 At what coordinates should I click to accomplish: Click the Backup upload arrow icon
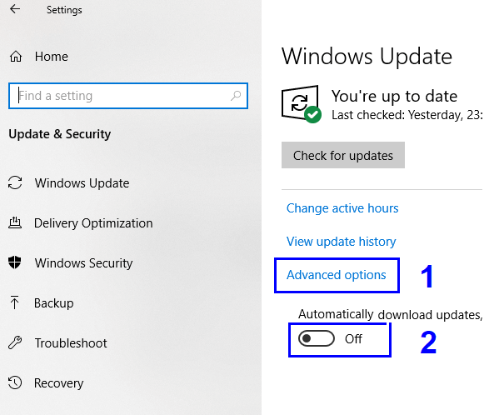pos(14,302)
